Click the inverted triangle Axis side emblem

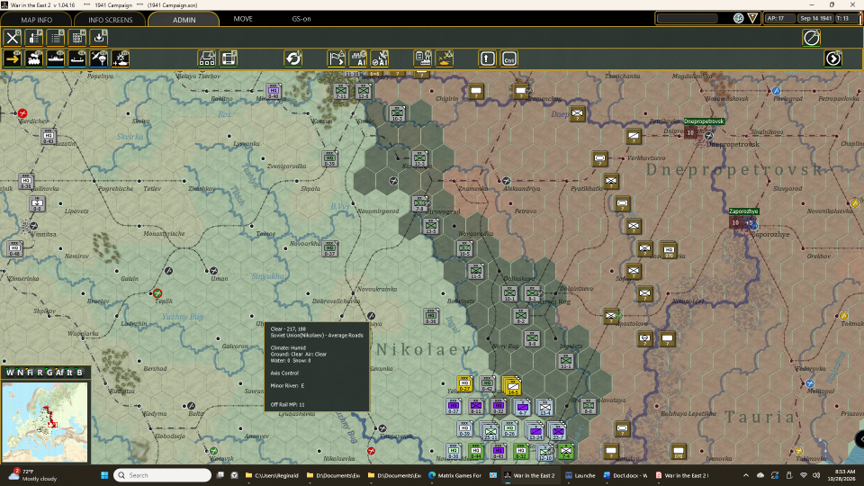point(753,18)
